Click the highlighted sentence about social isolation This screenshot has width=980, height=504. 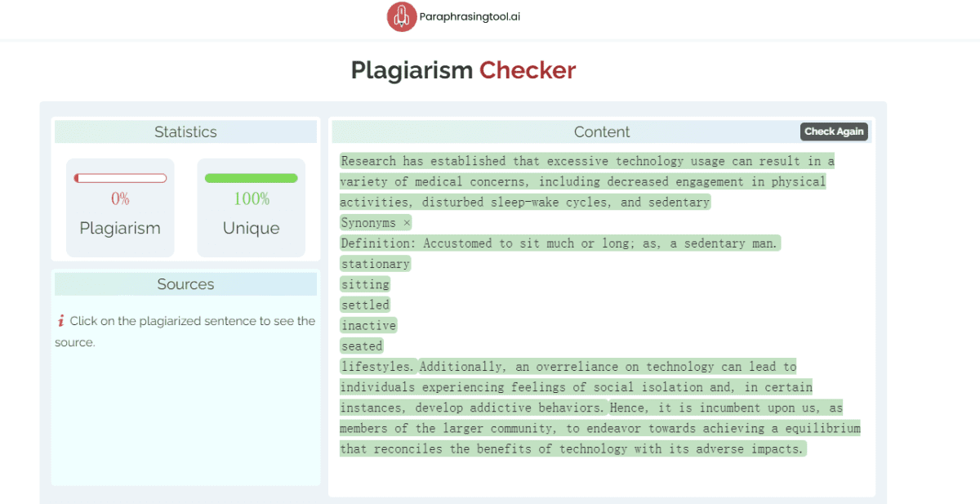point(572,386)
